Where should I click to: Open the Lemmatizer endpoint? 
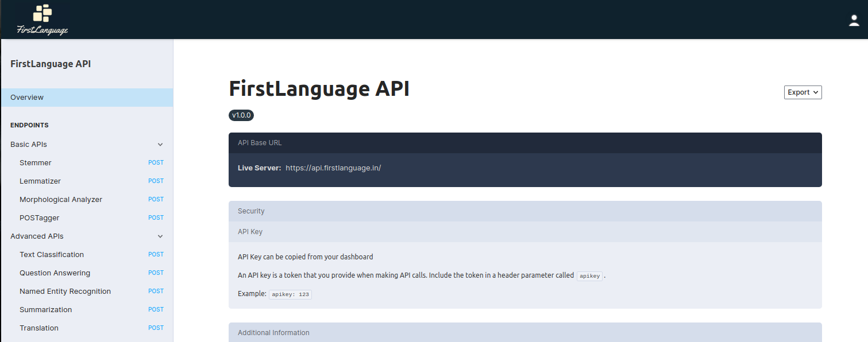click(40, 181)
